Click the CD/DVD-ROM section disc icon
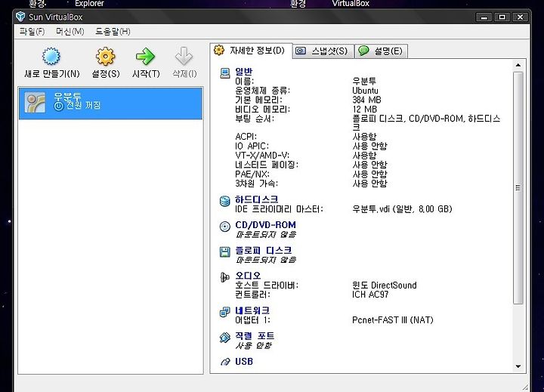Viewport: 544px width, 392px height. 225,226
